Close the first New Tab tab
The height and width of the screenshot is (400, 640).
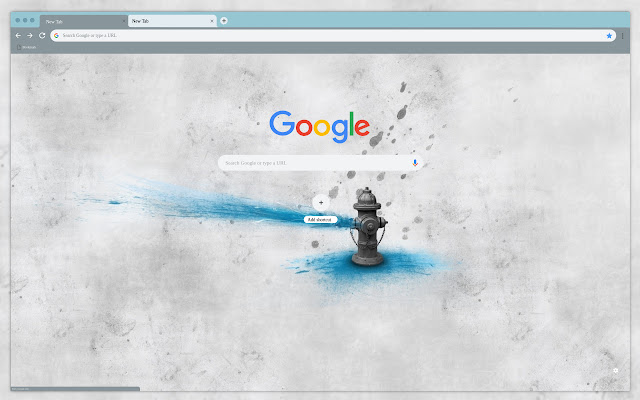pyautogui.click(x=124, y=21)
